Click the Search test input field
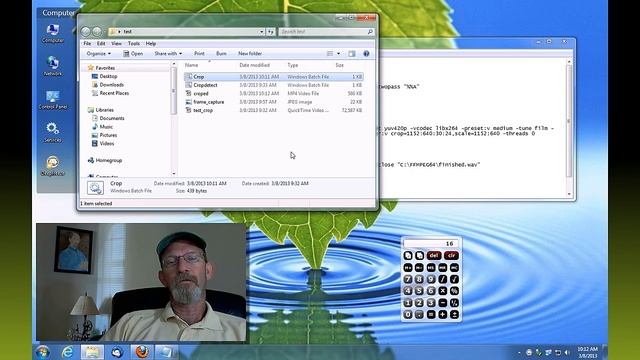The image size is (640, 360). click(326, 31)
